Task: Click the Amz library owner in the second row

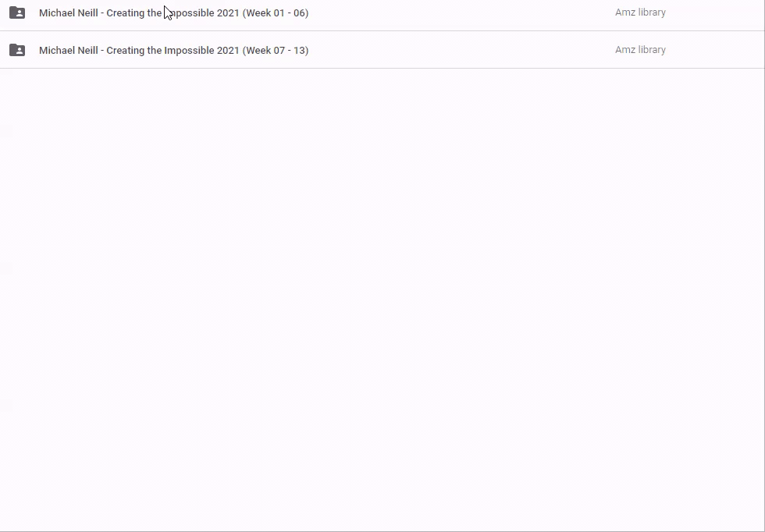Action: 640,50
